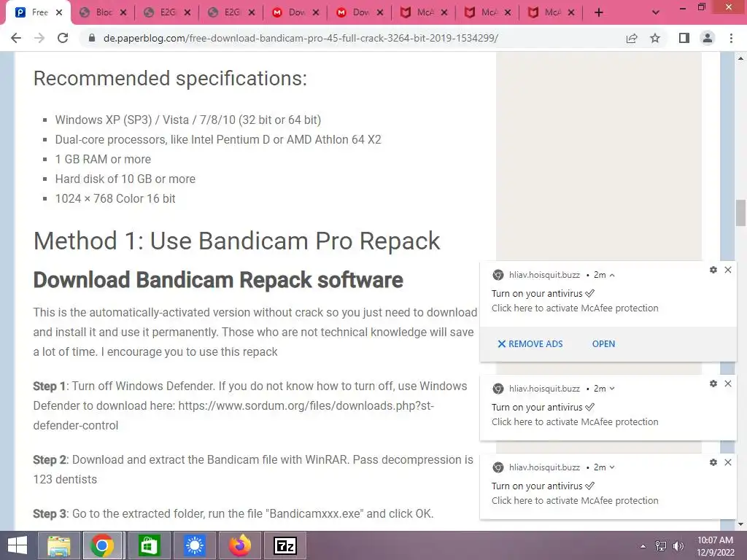Click the bottom notification McAfee protection text
This screenshot has height=560, width=747.
click(x=575, y=500)
